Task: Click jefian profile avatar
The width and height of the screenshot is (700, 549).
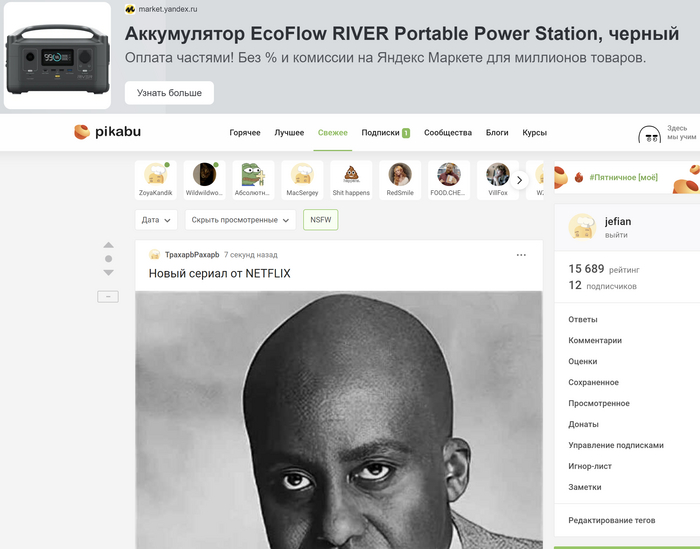Action: [x=582, y=226]
